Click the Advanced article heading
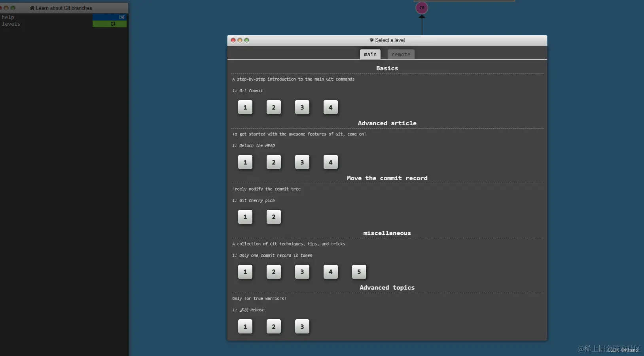 (x=387, y=123)
